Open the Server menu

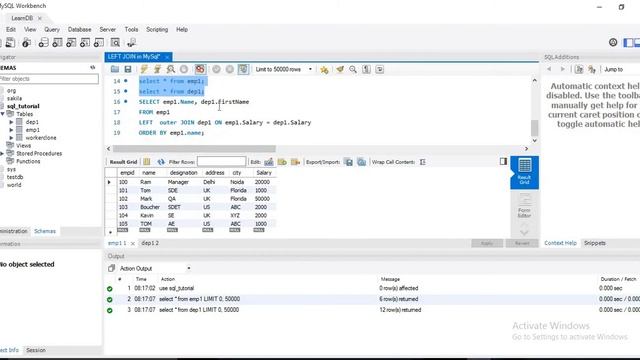click(107, 29)
